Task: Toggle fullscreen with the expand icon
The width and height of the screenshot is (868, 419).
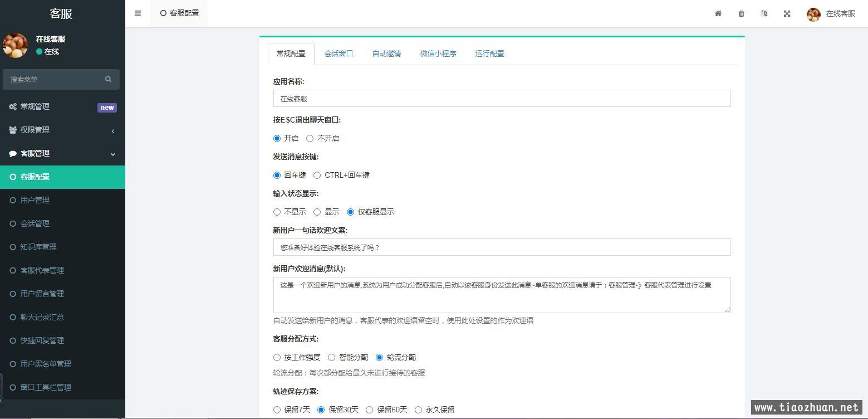Action: coord(787,13)
